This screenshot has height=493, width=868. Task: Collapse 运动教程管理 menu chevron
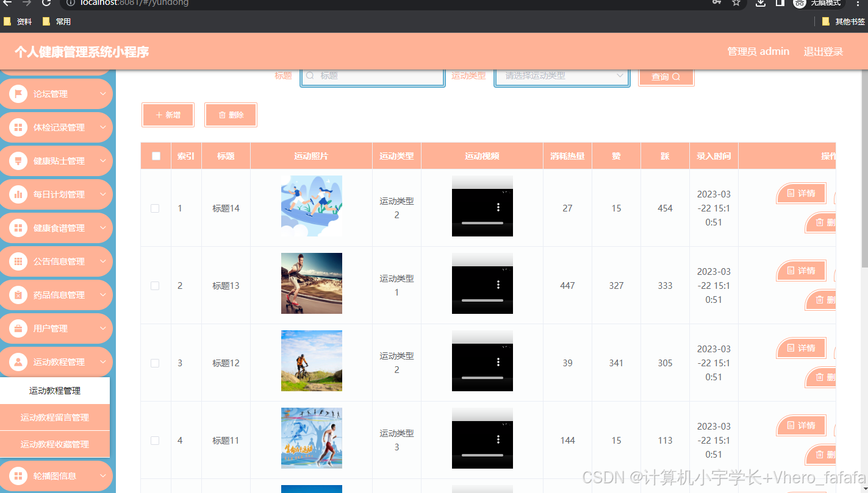pyautogui.click(x=103, y=362)
